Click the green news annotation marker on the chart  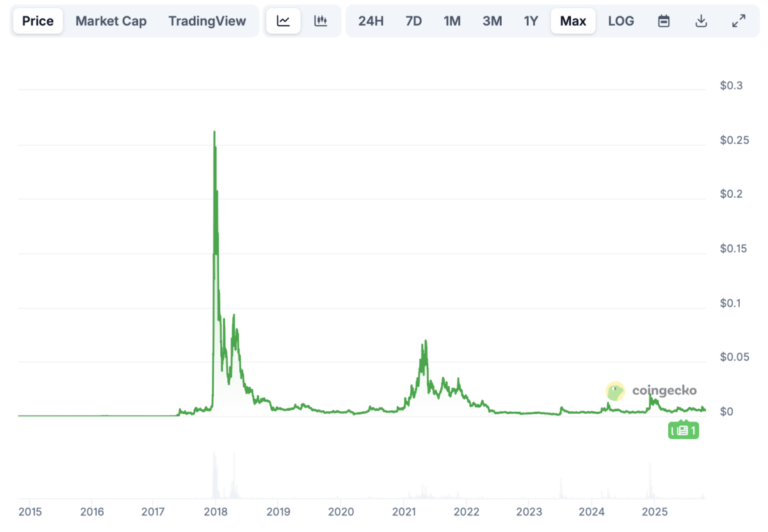684,430
